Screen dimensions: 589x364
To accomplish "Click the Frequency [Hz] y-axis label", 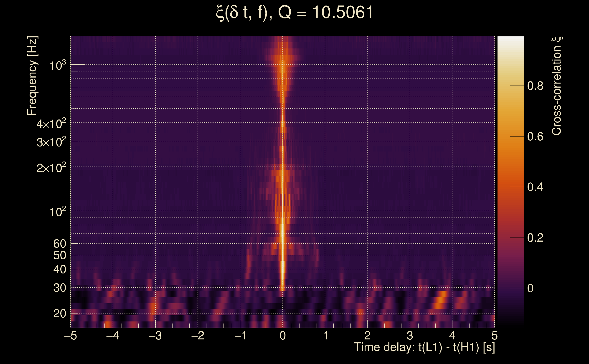I will 32,76.
